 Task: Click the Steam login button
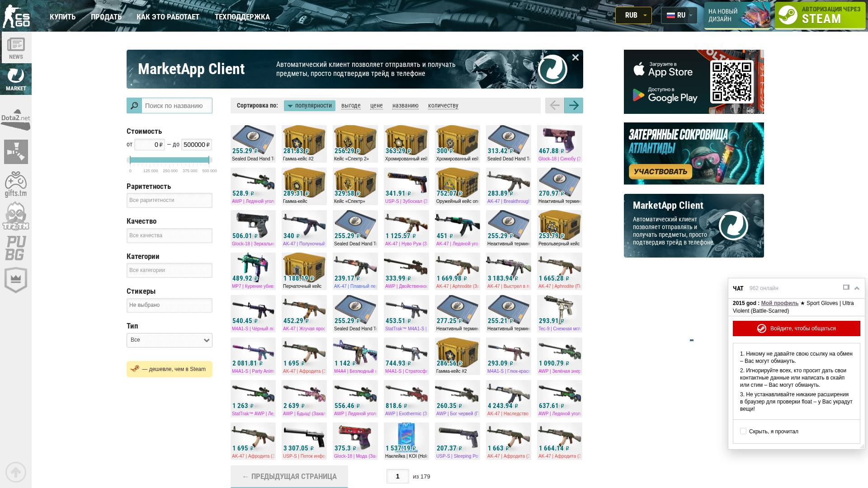[820, 15]
